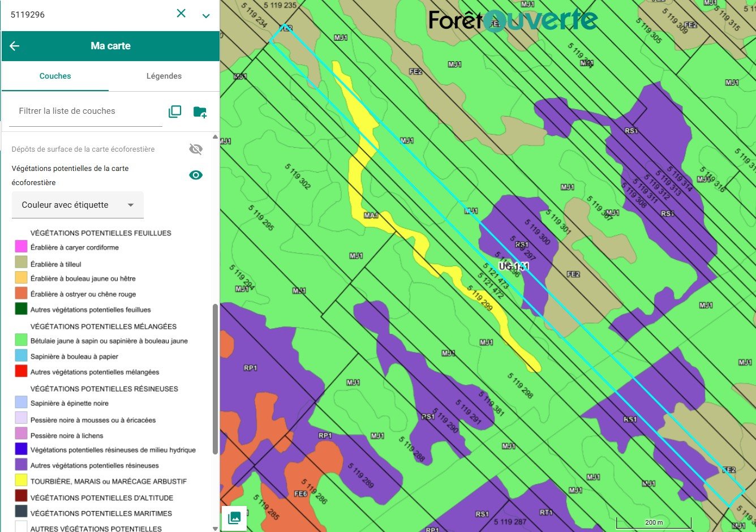Open the basemap image switcher button
756x532 pixels.
tap(234, 517)
